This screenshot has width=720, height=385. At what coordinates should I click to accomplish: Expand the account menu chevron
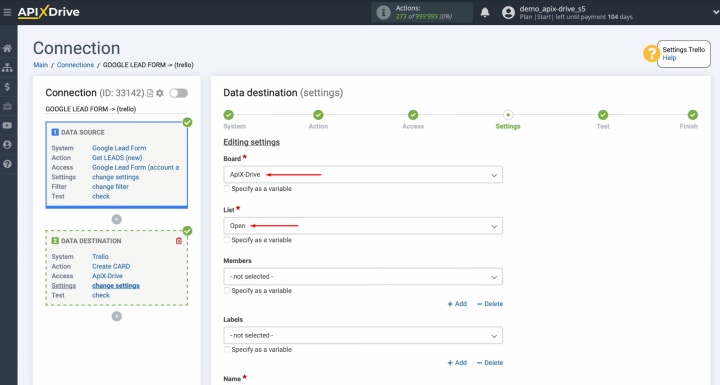coord(715,12)
